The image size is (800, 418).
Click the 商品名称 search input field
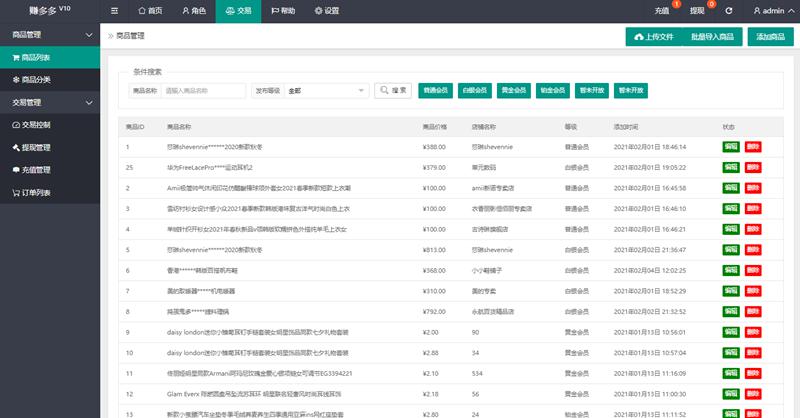click(203, 90)
